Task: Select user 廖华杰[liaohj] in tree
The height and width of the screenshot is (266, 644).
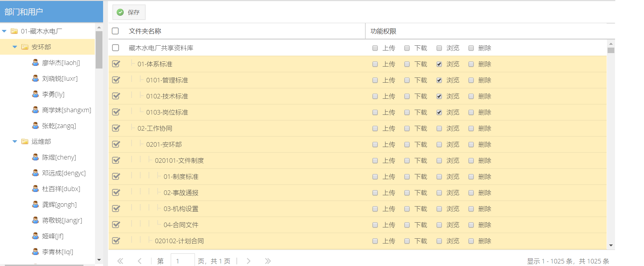Action: [x=61, y=63]
